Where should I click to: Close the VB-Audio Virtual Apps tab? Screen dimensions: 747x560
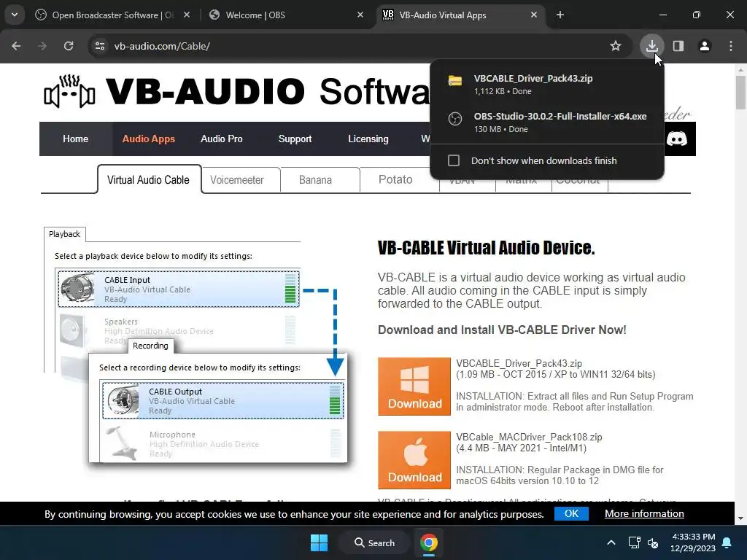tap(533, 15)
